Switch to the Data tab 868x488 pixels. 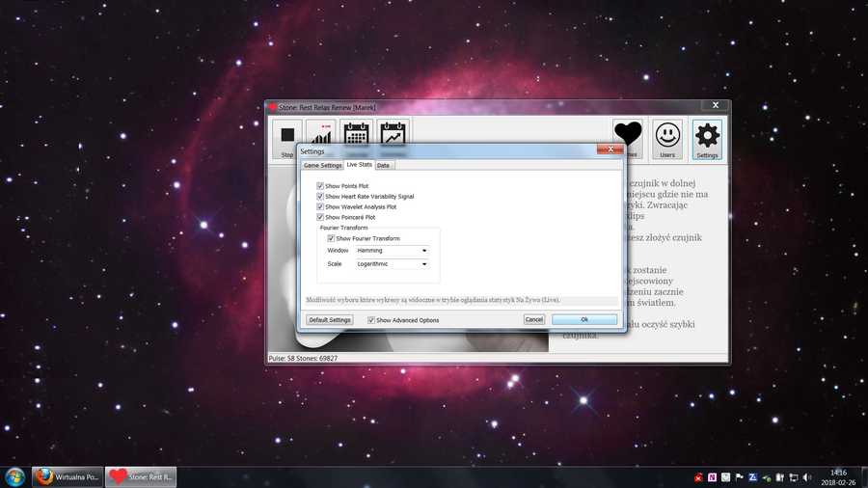pyautogui.click(x=384, y=165)
